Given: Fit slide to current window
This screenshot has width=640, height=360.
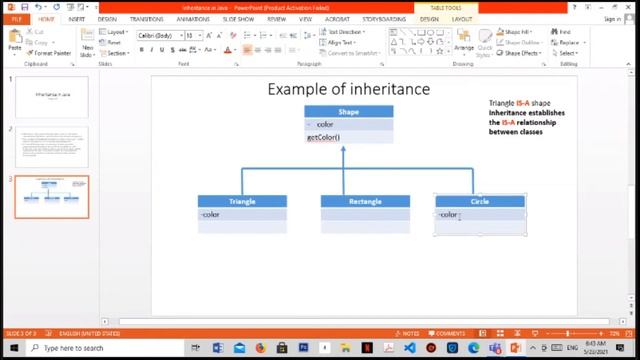Looking at the screenshot, I should [x=629, y=333].
